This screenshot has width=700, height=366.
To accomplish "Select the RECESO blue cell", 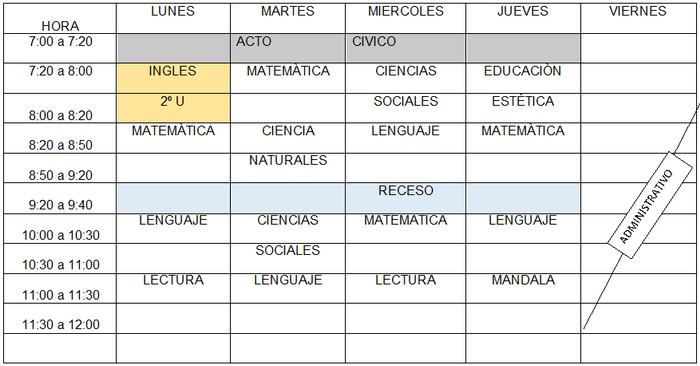I will pyautogui.click(x=405, y=198).
